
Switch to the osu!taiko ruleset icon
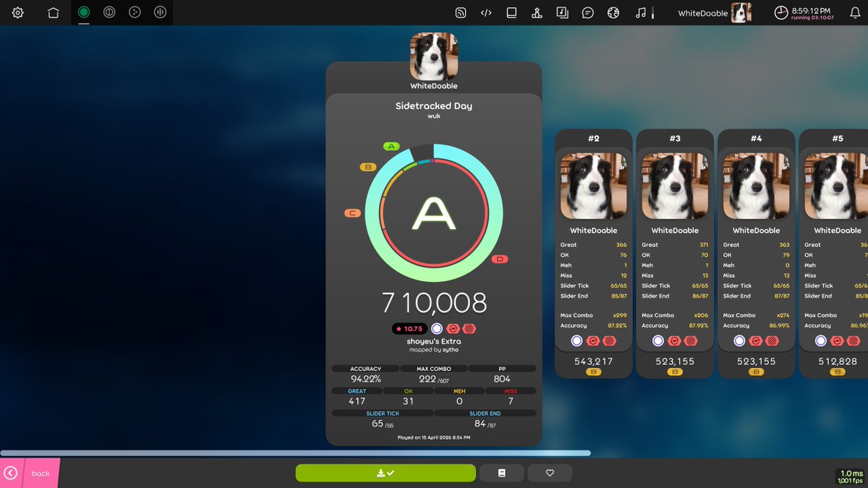109,12
